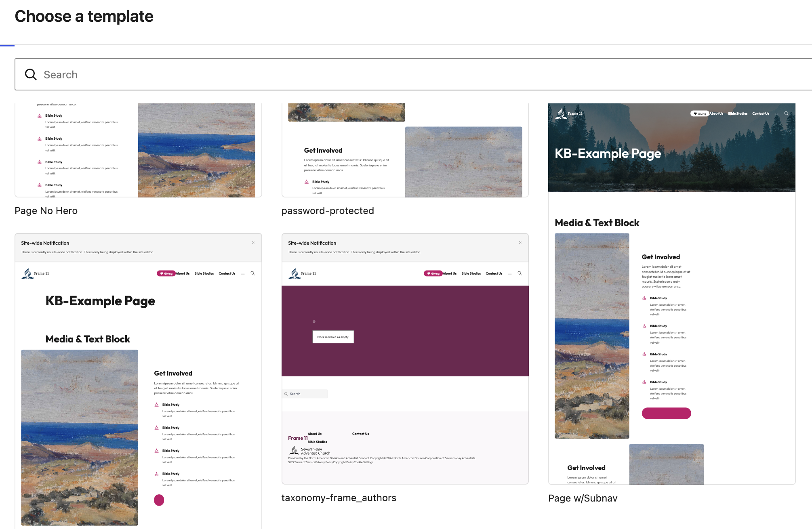Click Giving button in taxonomy-frame_authors header

click(x=433, y=273)
